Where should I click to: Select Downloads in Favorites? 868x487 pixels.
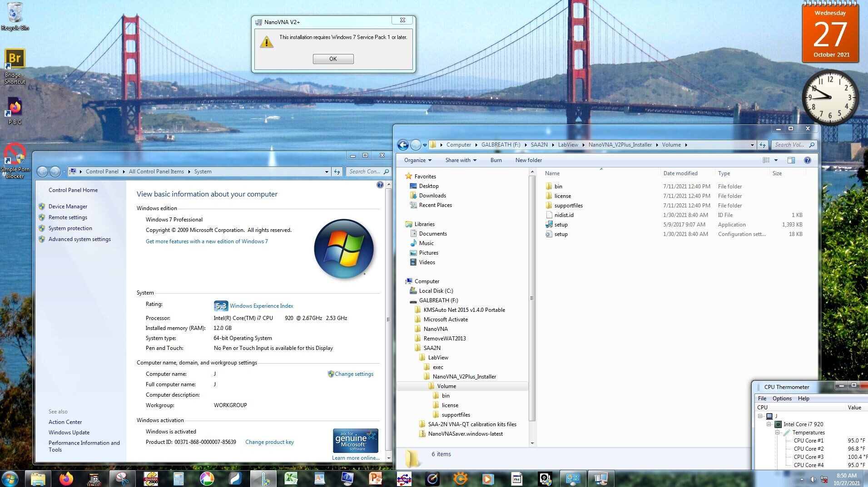[x=432, y=196]
